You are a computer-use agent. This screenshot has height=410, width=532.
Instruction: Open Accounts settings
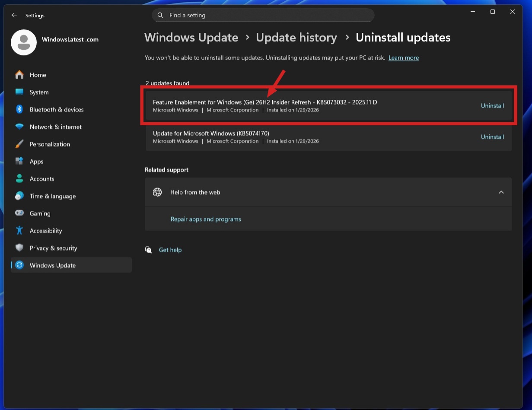click(x=42, y=178)
